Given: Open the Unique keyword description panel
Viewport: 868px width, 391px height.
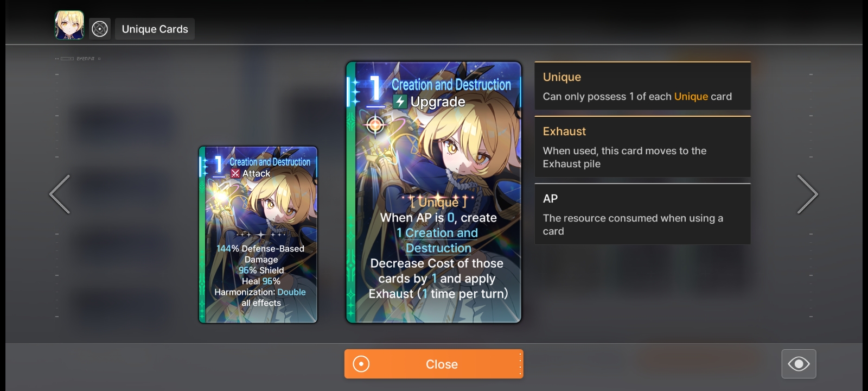Looking at the screenshot, I should coord(643,86).
